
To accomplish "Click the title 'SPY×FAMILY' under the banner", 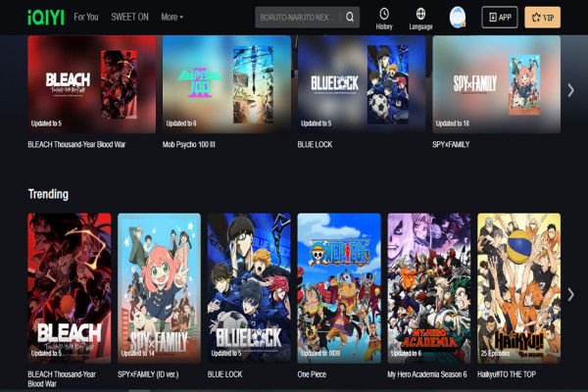I will pos(451,144).
